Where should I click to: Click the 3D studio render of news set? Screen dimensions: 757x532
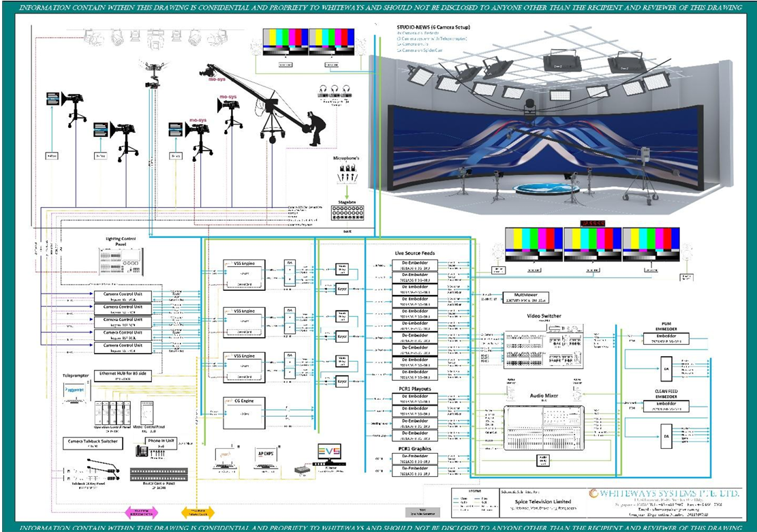click(551, 121)
